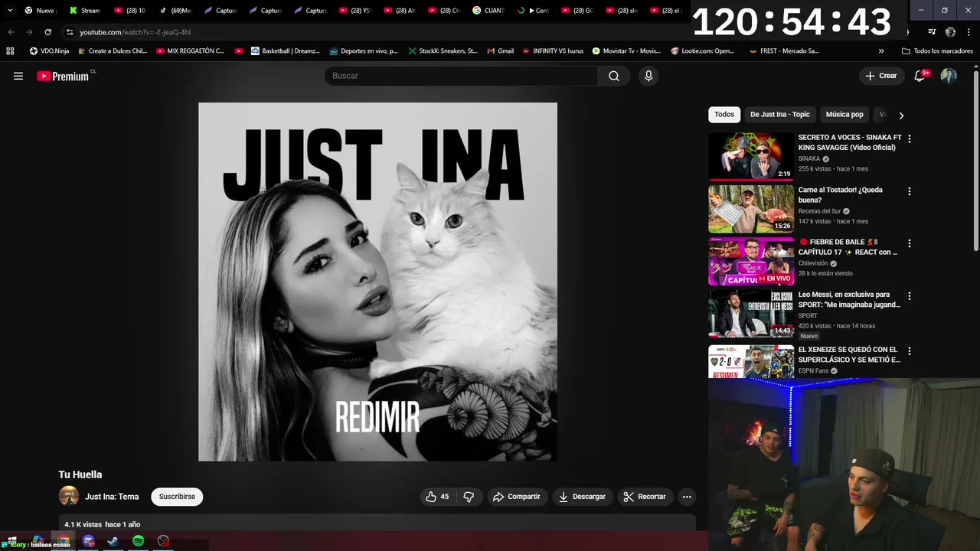Select the Todos filter chip
The width and height of the screenshot is (980, 551).
724,115
